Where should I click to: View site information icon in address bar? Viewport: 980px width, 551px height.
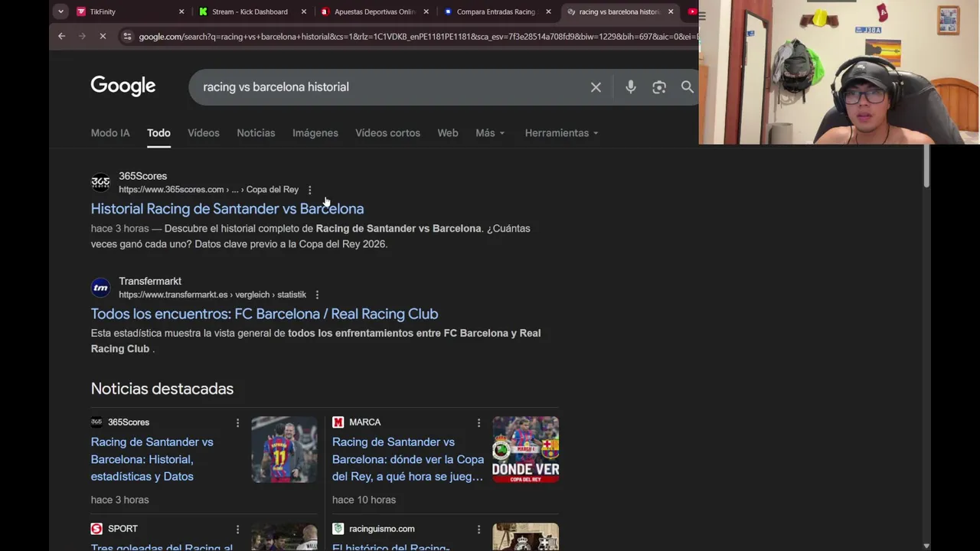tap(127, 36)
